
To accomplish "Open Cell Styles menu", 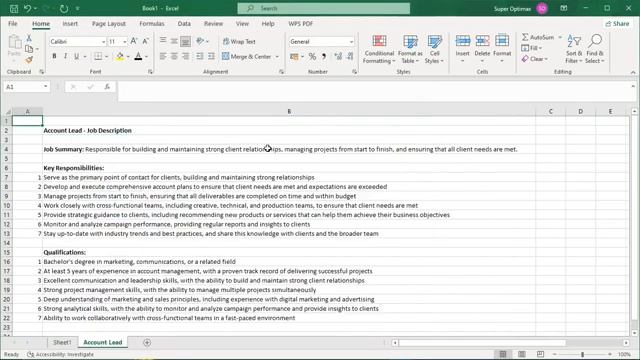I will (434, 49).
